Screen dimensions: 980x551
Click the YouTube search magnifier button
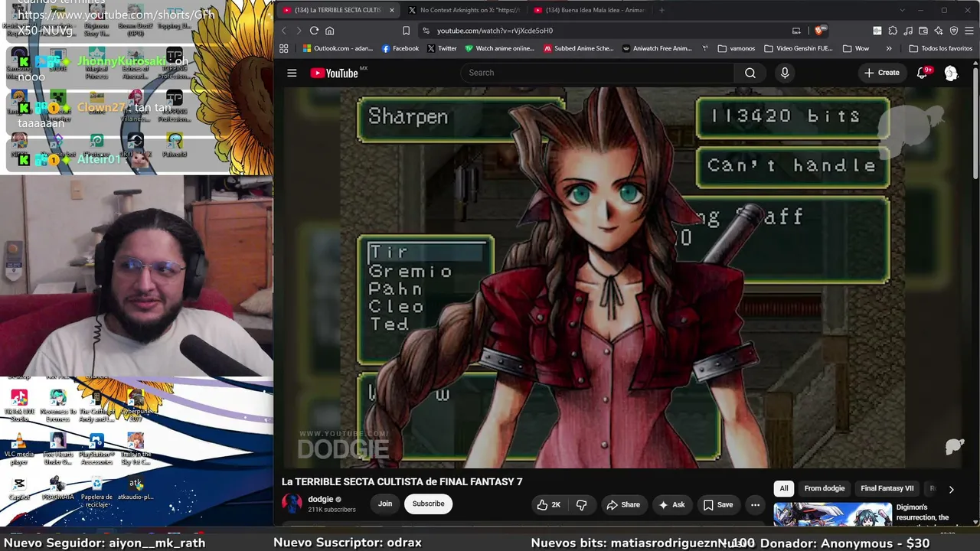point(750,73)
